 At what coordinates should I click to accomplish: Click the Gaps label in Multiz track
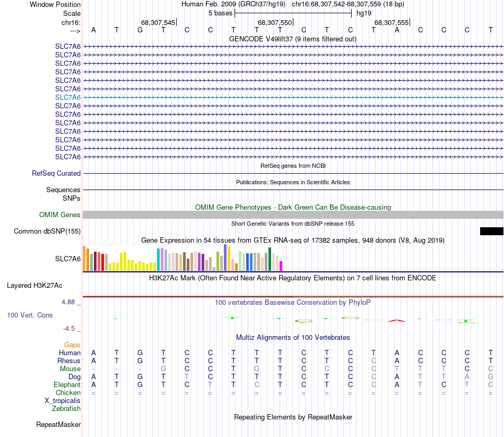tap(72, 345)
